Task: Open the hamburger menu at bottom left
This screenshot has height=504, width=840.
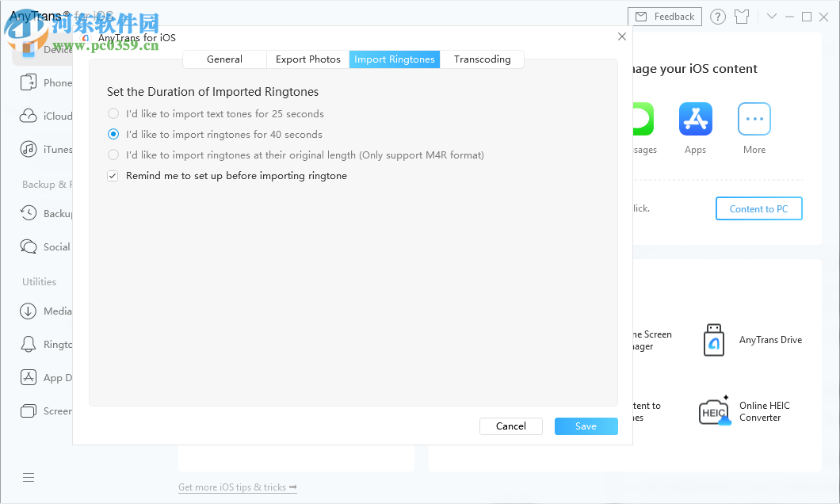Action: [29, 477]
